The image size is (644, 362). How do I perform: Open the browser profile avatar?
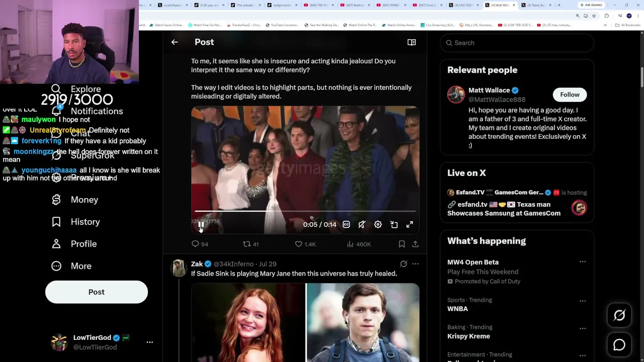(x=629, y=16)
